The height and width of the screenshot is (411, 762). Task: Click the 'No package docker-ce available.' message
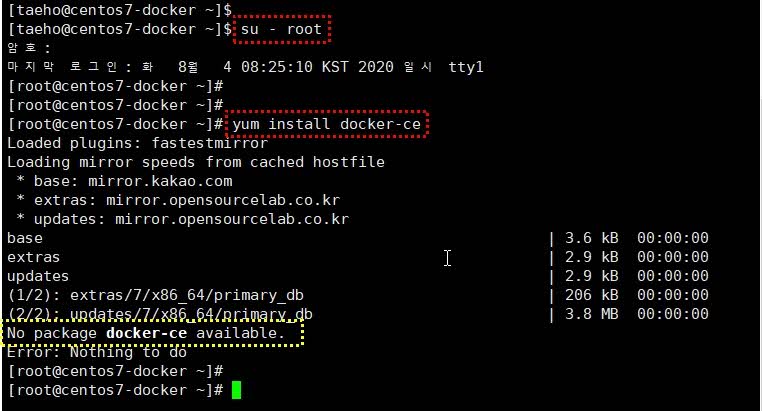(146, 333)
